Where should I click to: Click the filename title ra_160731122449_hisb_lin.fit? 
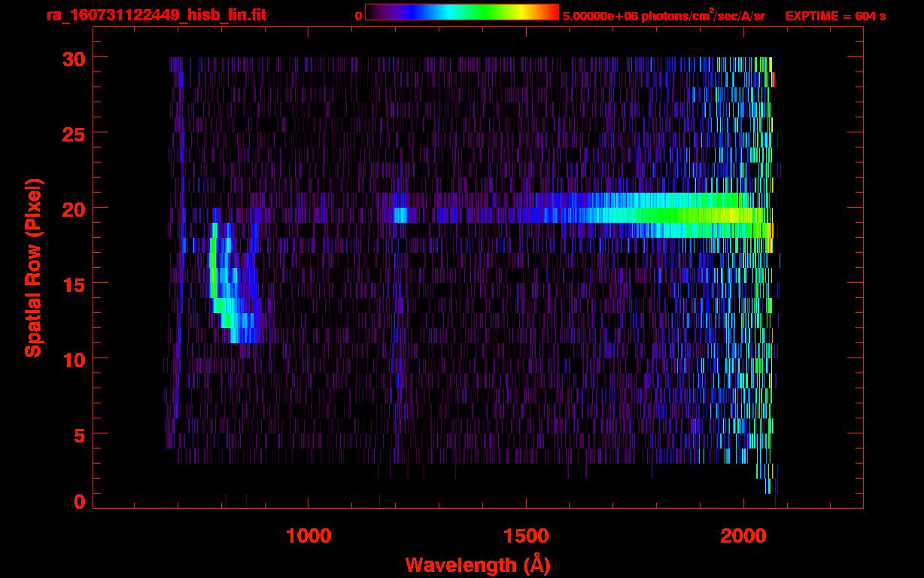coord(155,15)
